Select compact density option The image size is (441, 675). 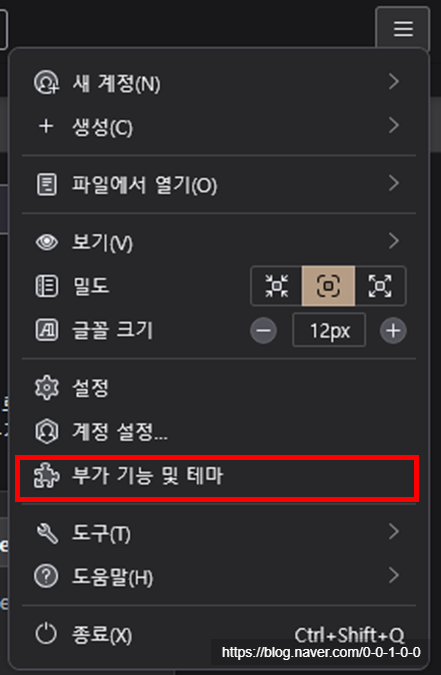click(276, 286)
